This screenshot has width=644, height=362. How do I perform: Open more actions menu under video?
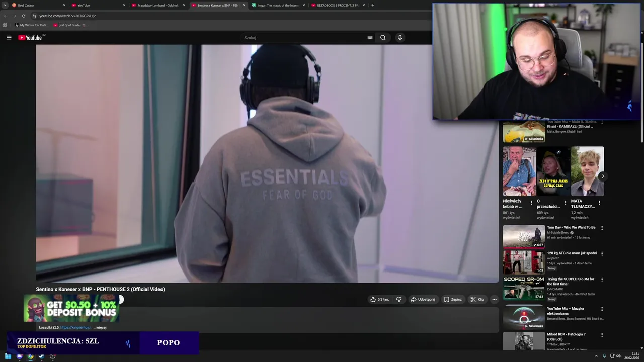494,299
